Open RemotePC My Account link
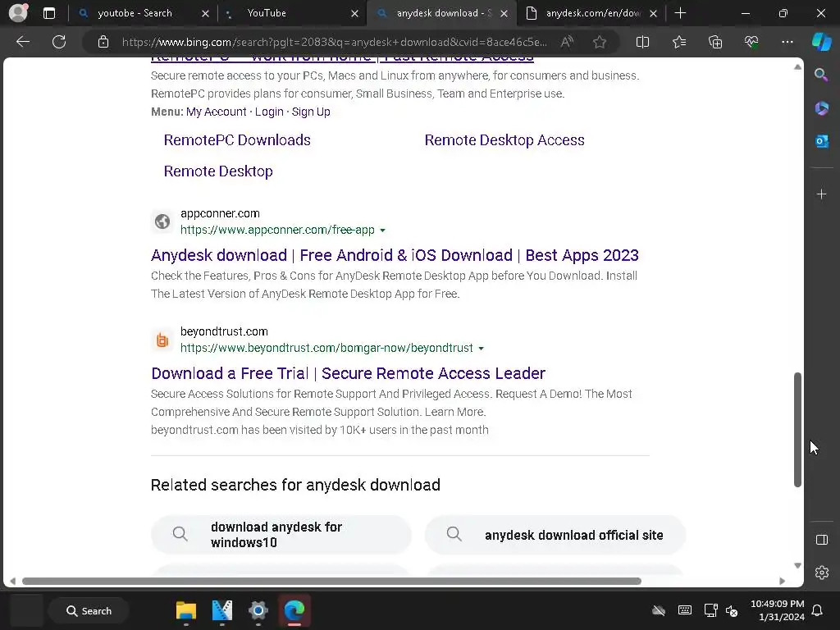 [x=216, y=112]
